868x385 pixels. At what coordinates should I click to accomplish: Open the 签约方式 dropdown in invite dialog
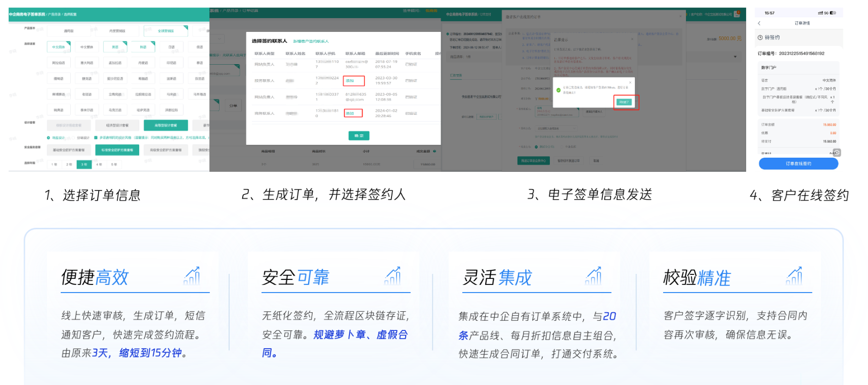click(x=555, y=128)
